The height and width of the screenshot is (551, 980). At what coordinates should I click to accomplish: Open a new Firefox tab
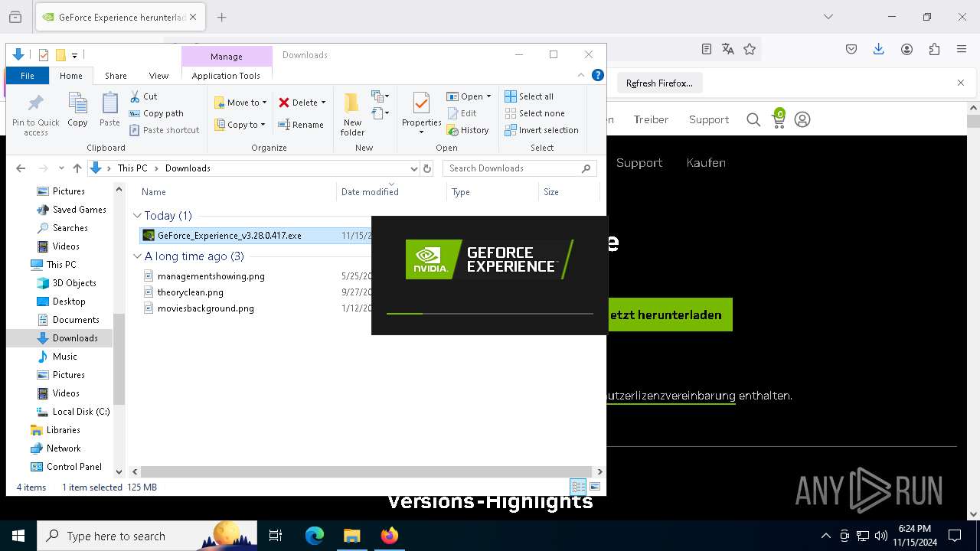tap(221, 17)
